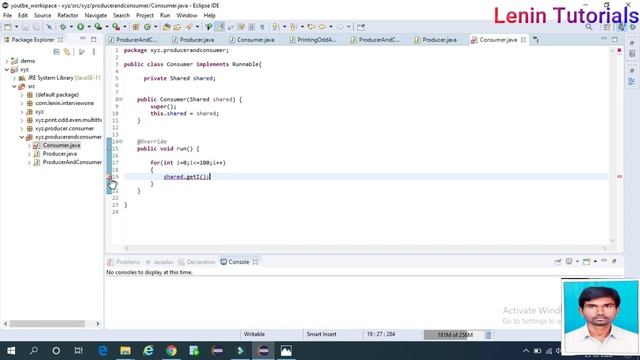Viewport: 640px width, 360px height.
Task: Expand JRE System Library node
Action: (14, 78)
